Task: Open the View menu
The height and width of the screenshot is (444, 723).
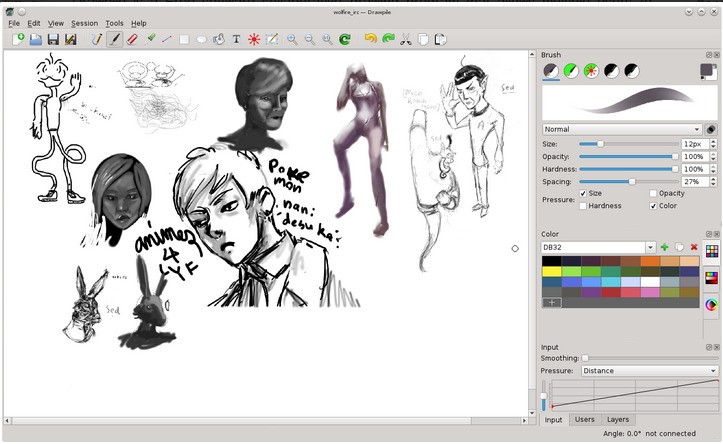Action: point(56,23)
